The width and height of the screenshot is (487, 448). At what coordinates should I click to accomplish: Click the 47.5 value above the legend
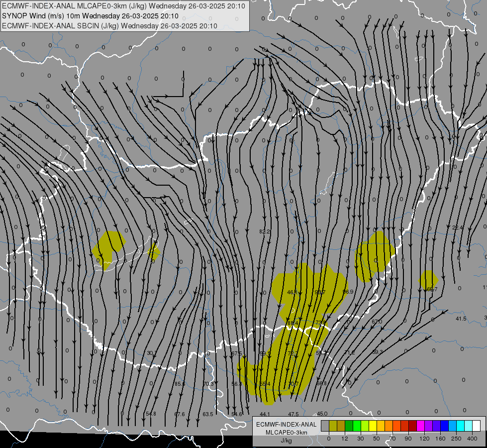[293, 414]
